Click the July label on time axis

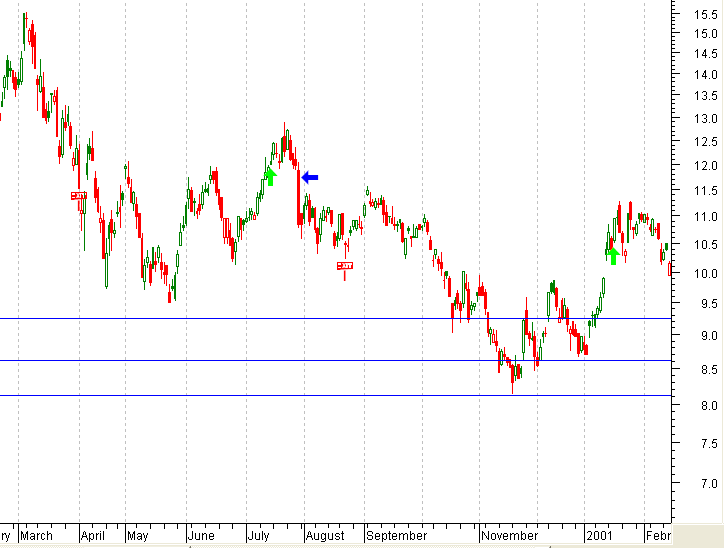(259, 536)
